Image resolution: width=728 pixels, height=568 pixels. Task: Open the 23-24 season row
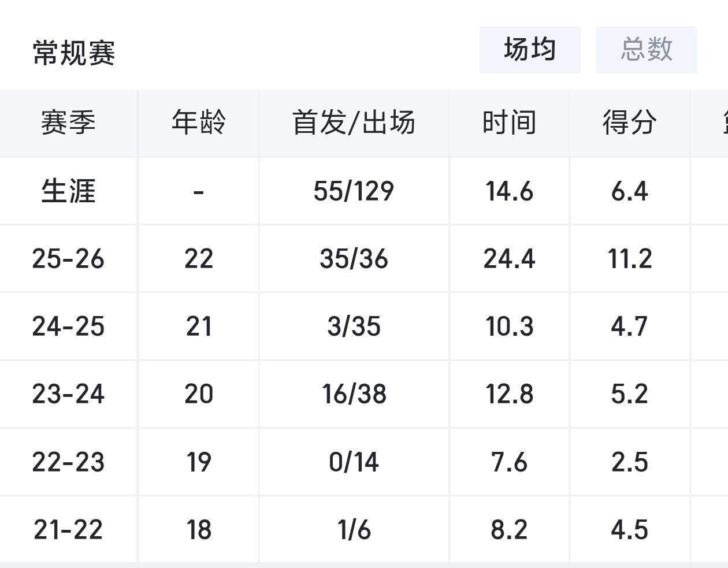[364, 394]
